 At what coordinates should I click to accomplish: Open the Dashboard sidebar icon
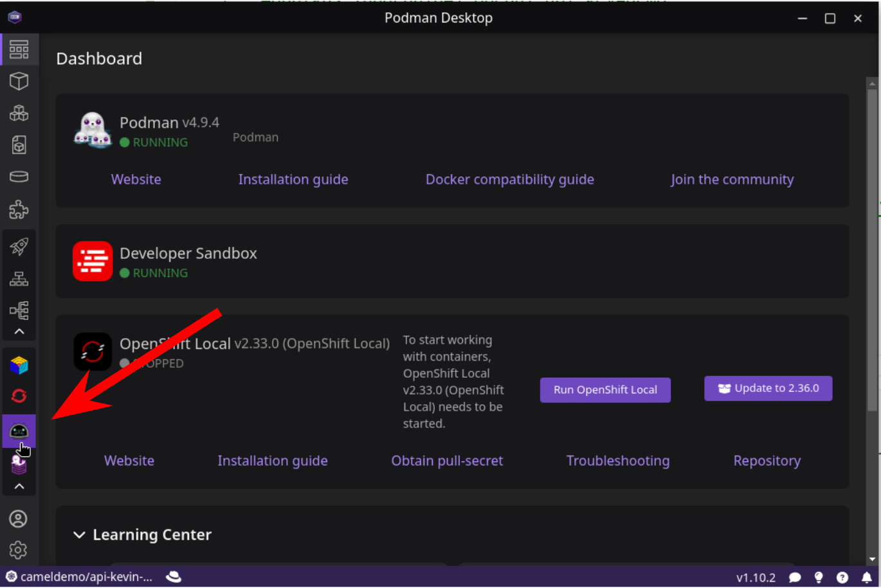coord(19,49)
